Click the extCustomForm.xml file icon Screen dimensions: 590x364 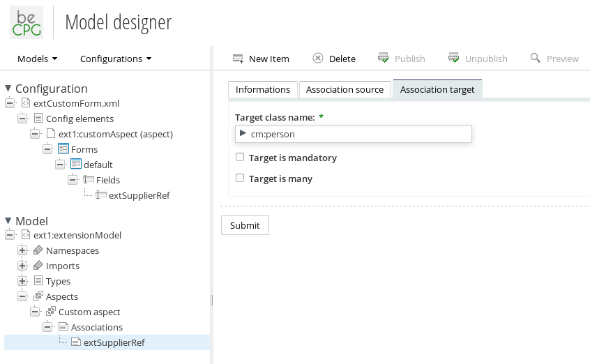point(26,103)
